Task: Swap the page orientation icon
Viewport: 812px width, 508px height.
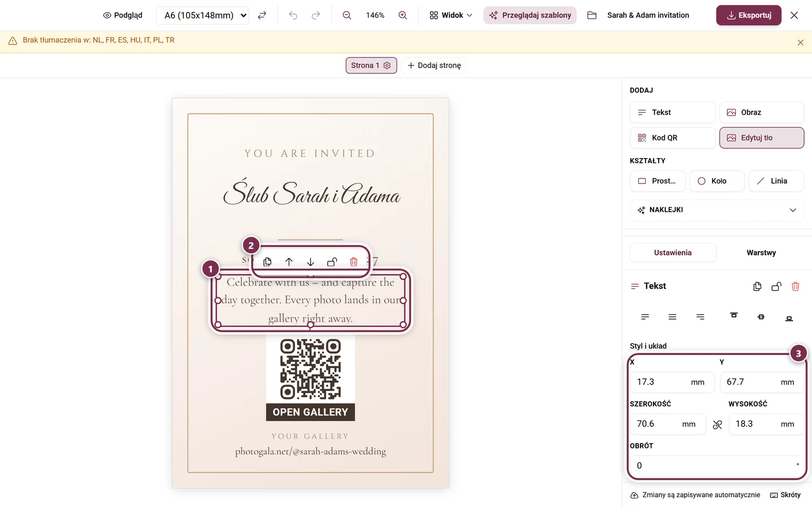Action: 262,15
